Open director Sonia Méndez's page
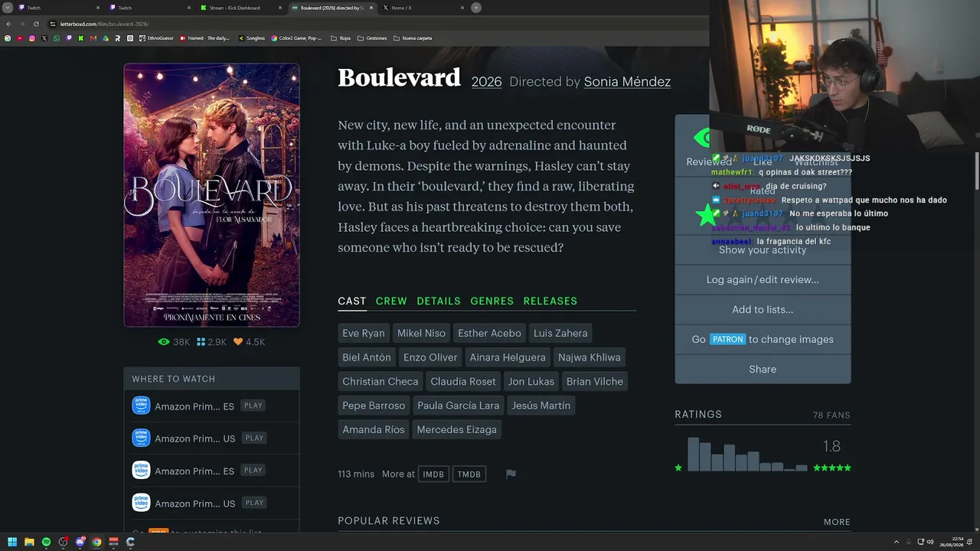The width and height of the screenshot is (980, 551). coord(627,82)
